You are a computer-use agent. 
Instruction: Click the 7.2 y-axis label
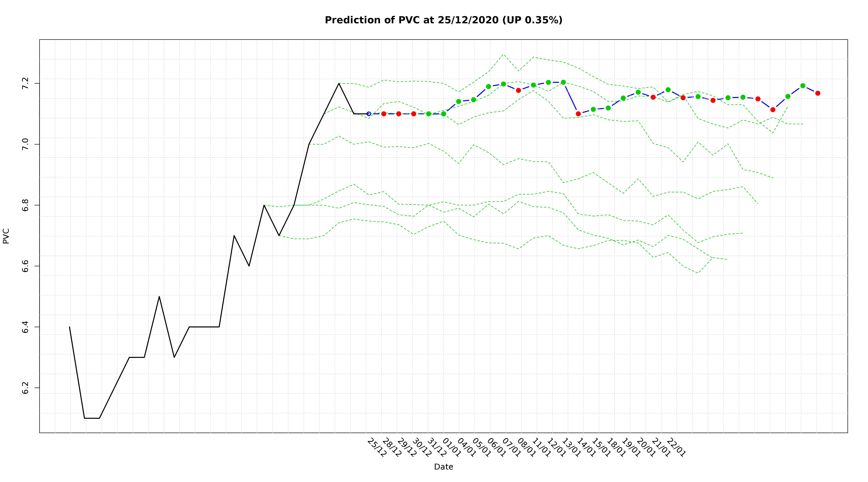tap(26, 83)
